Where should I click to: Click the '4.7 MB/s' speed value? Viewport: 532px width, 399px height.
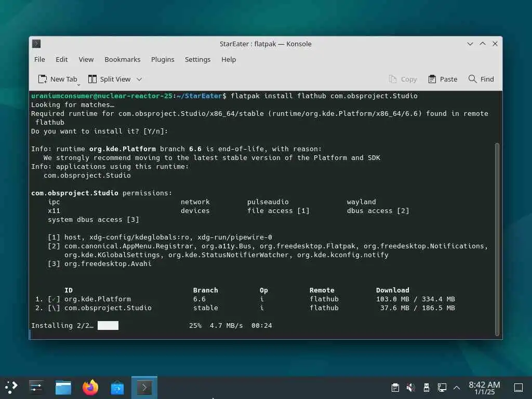coord(227,325)
